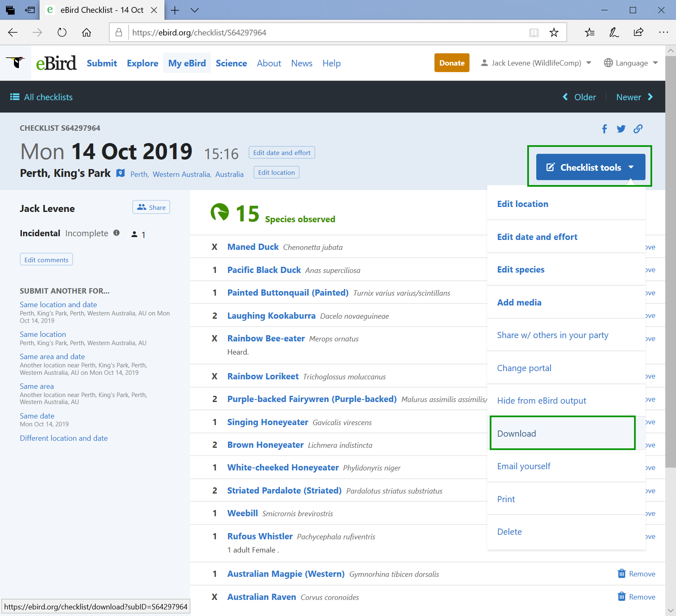Open Explore in eBird navigation
This screenshot has height=616, width=676.
(143, 63)
